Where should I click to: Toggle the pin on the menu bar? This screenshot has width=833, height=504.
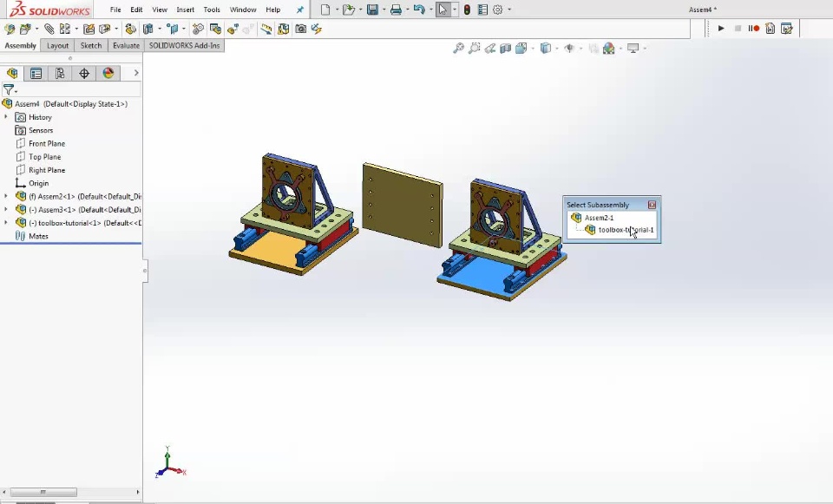pyautogui.click(x=300, y=10)
